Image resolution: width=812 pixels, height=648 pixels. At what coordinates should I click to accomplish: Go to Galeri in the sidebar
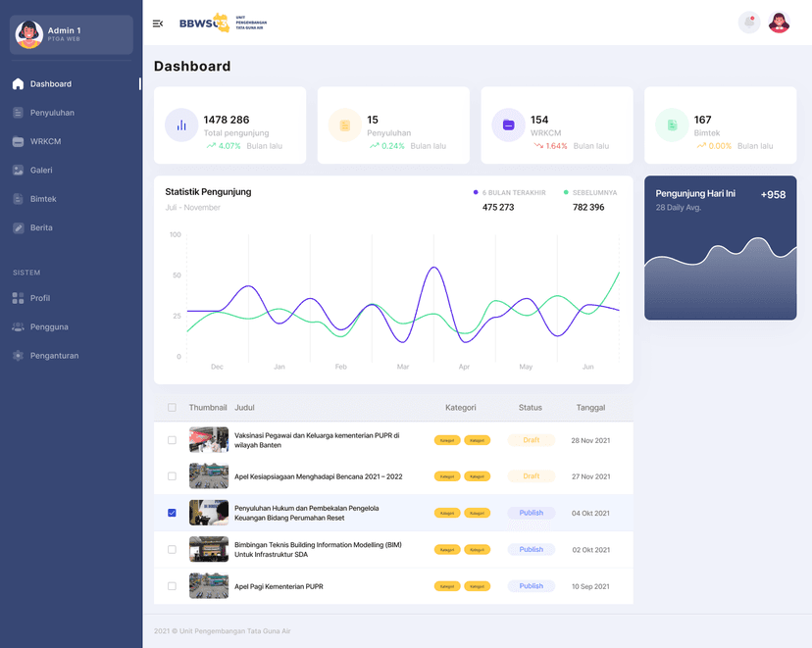click(x=41, y=170)
